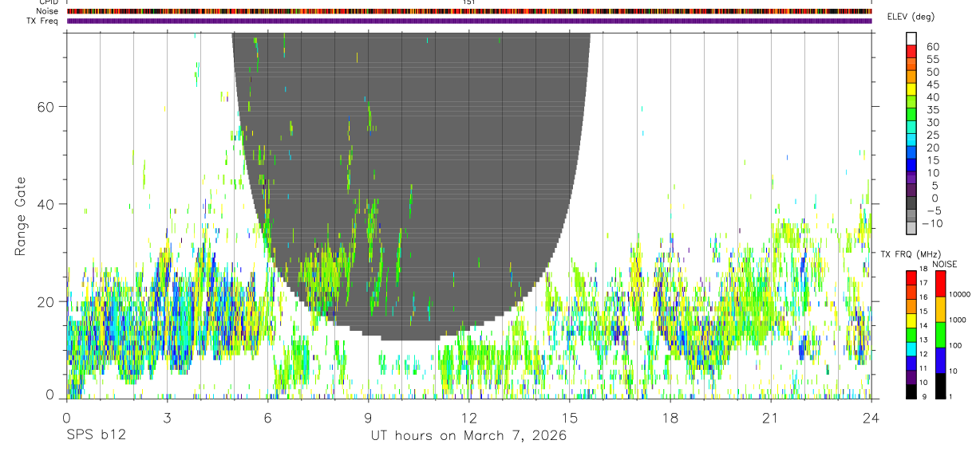
Task: Pick the green 100–1000 NOISE colorbar segment
Action: click(939, 334)
